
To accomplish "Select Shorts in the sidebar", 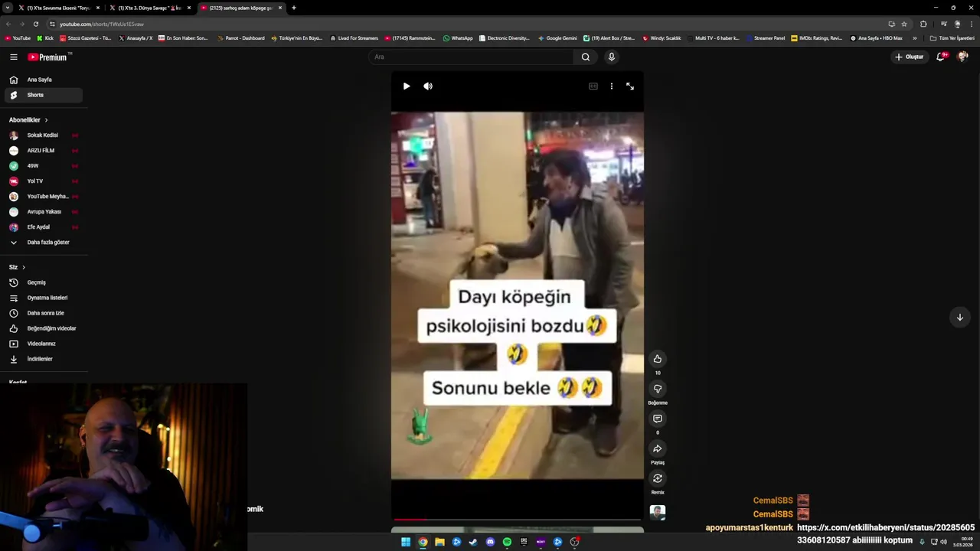I will (44, 95).
